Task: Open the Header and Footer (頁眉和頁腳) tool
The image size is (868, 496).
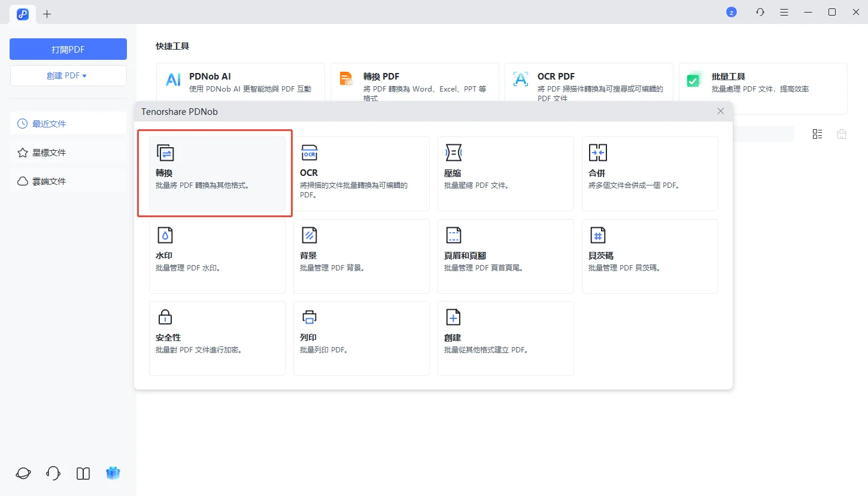Action: pyautogui.click(x=505, y=256)
